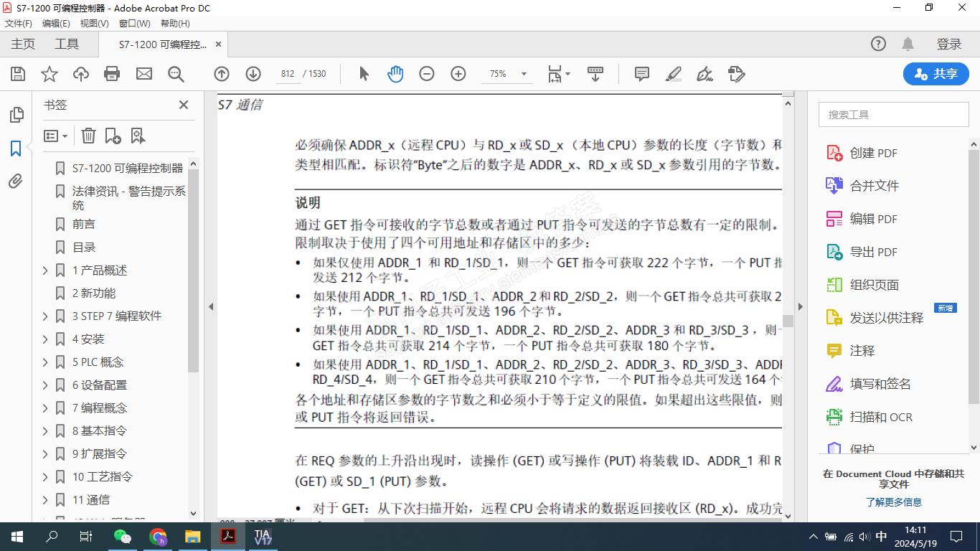Zoom out with the minus icon
This screenshot has height=551, width=980.
click(427, 74)
